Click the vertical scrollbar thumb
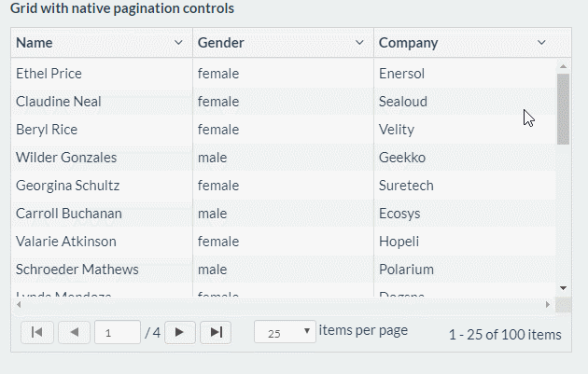Viewport: 588px width, 374px height. [x=563, y=109]
